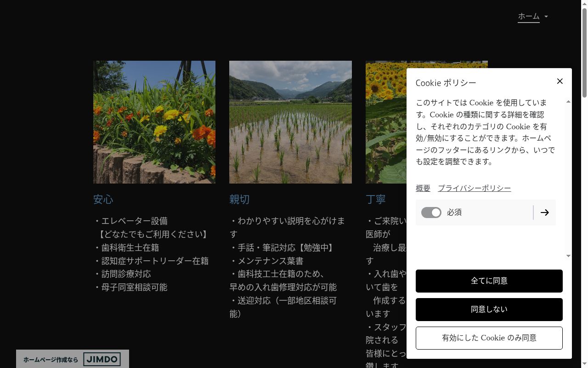The image size is (588, 368).
Task: Close the Cookie policy dialog
Action: [x=560, y=81]
